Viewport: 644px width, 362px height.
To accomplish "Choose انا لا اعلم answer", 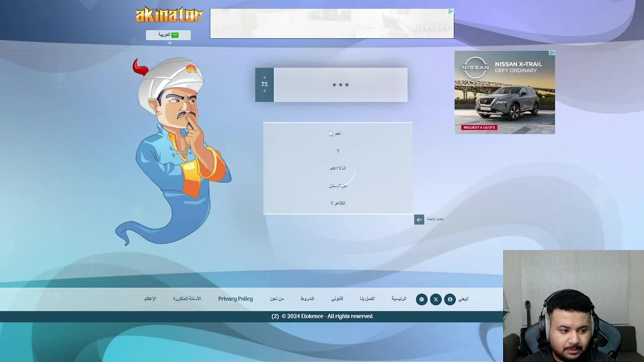I will point(338,168).
